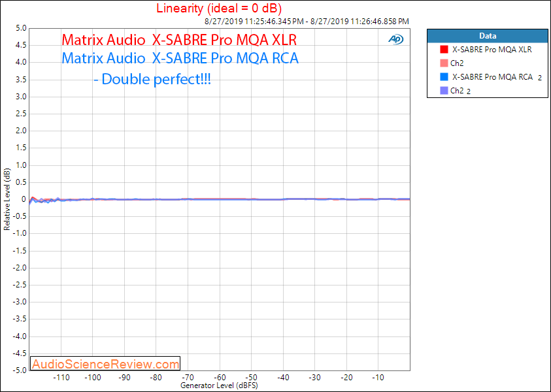
Task: Click the -10 tick on the horizontal axis
Action: pyautogui.click(x=378, y=378)
